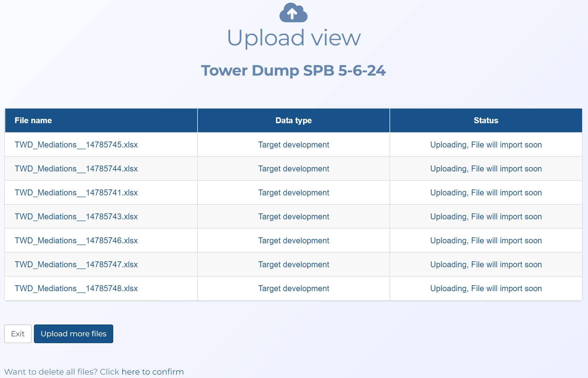
Task: Click 'here' link to delete all files
Action: point(130,372)
